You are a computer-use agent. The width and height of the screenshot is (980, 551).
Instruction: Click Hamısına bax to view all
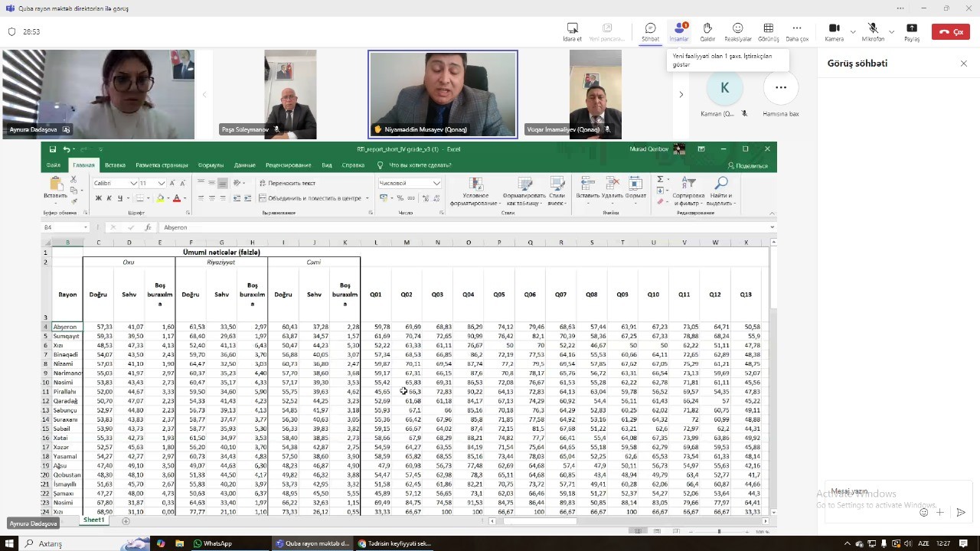[780, 95]
